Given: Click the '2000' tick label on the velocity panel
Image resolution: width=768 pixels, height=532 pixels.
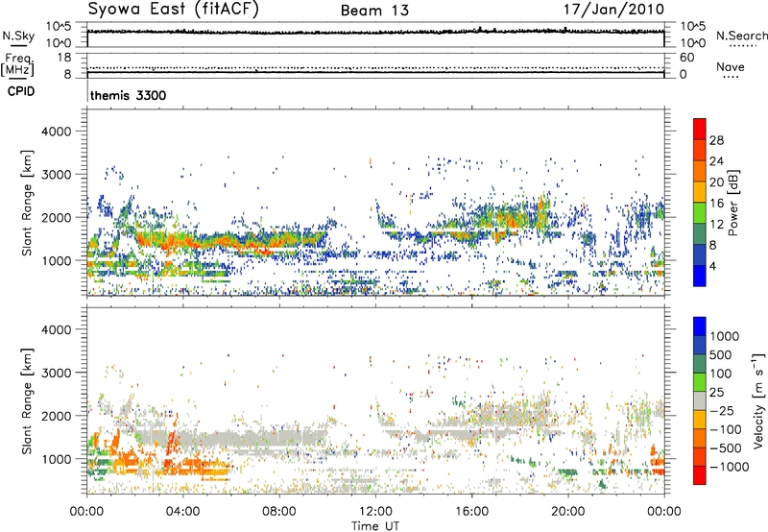Looking at the screenshot, I should tap(56, 416).
